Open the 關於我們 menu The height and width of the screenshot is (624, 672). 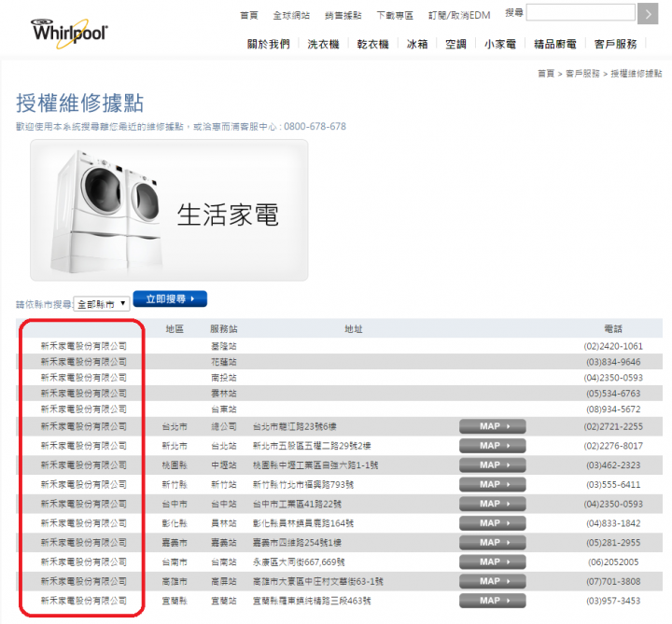coord(269,44)
